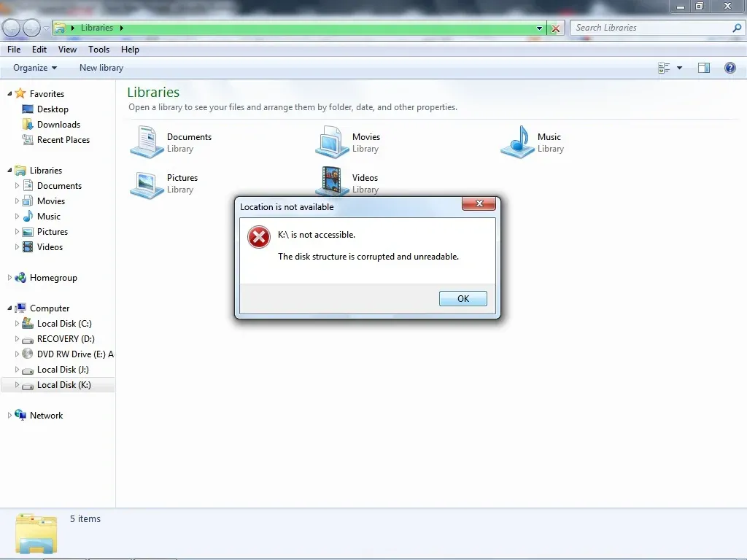This screenshot has height=560, width=747.
Task: Open the Documents library icon
Action: pos(144,142)
